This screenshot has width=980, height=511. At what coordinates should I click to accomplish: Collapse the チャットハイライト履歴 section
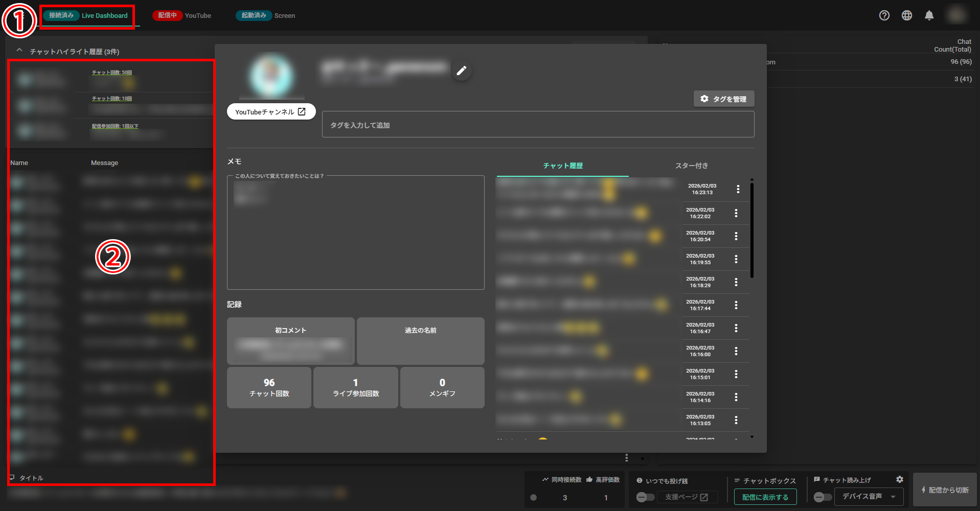point(19,51)
